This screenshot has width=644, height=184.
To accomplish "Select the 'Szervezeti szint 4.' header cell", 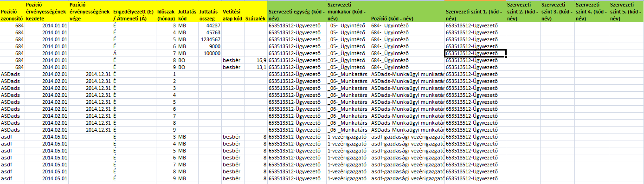I will [592, 11].
